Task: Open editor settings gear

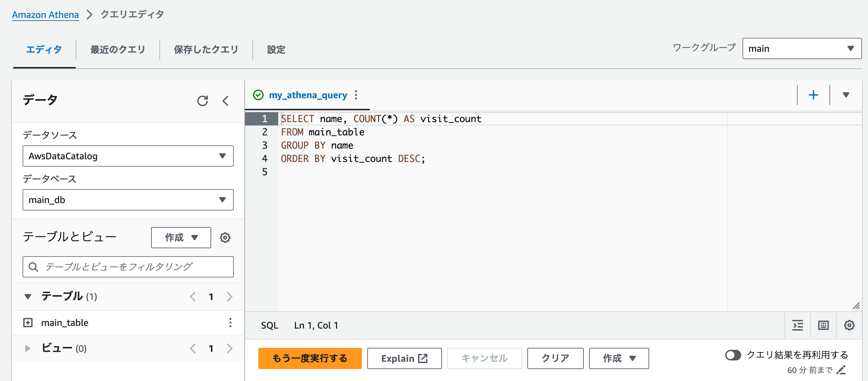Action: [x=849, y=325]
